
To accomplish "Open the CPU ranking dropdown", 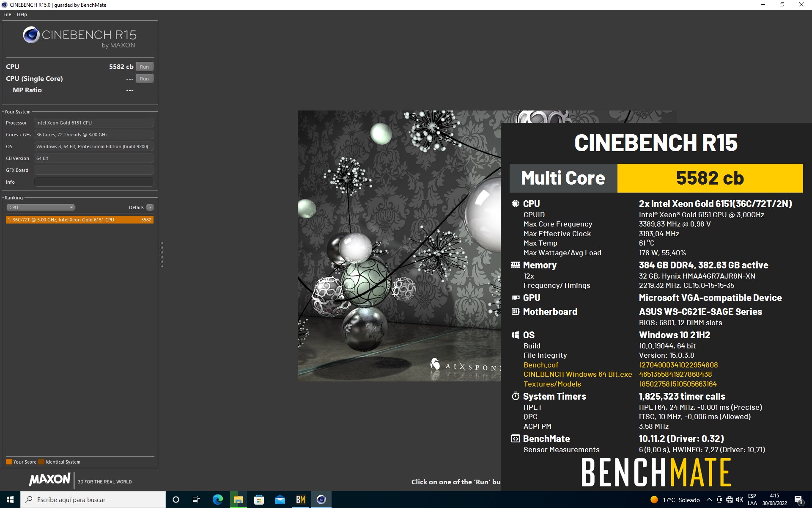I will pos(41,207).
